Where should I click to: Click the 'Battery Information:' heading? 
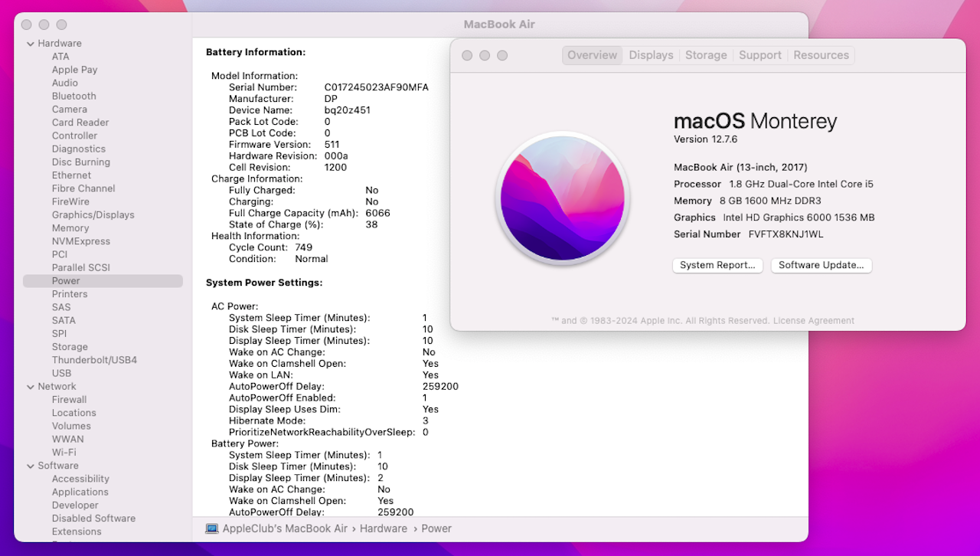click(x=256, y=52)
